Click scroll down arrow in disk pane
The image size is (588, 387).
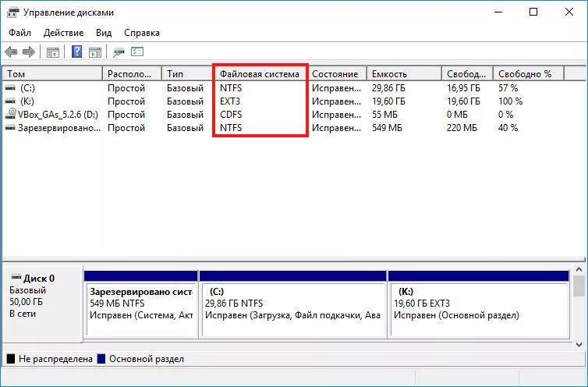pos(579,344)
